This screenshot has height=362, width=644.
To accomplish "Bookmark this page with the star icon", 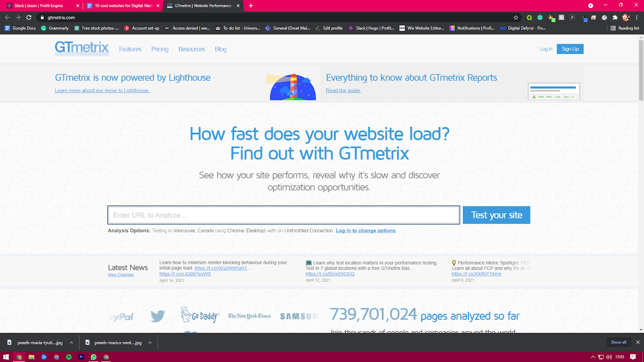I will click(x=516, y=17).
